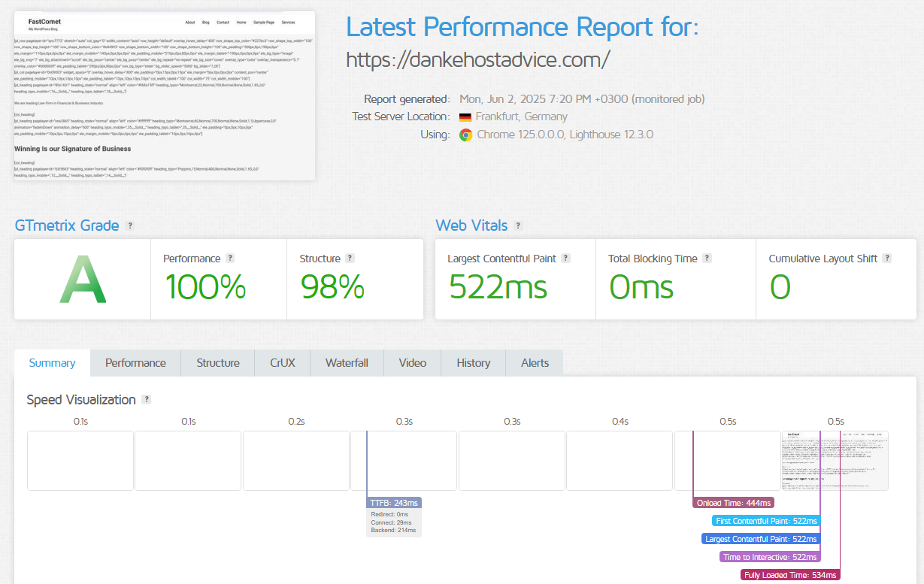Open the Performance score help icon
Screen dimensions: 924x584
coord(230,258)
